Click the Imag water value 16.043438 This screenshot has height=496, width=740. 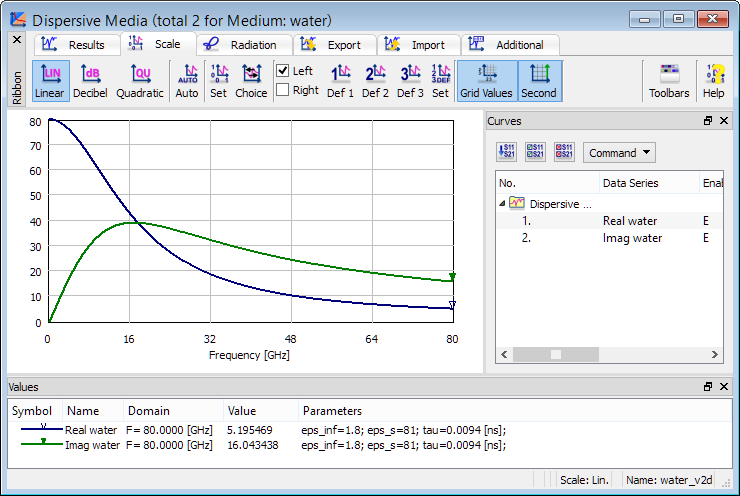click(252, 445)
